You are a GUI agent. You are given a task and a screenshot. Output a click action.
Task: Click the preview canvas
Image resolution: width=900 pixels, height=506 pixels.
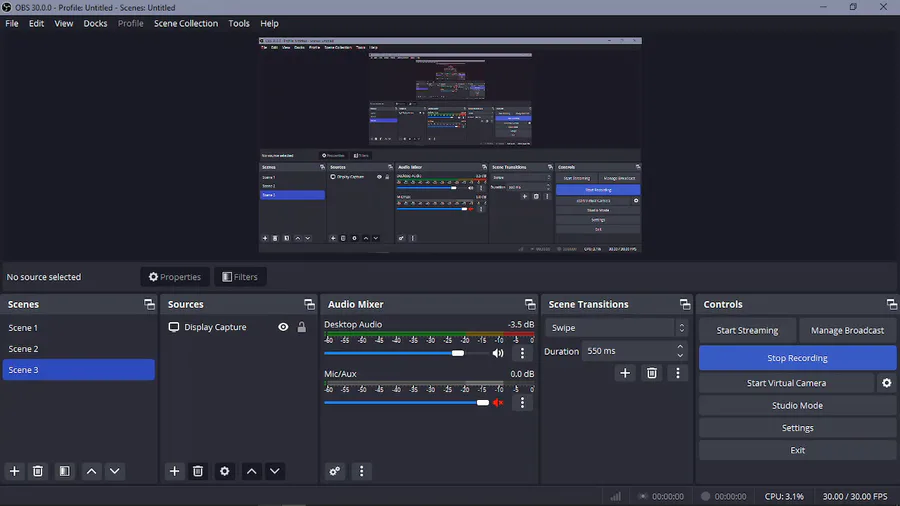(x=450, y=145)
